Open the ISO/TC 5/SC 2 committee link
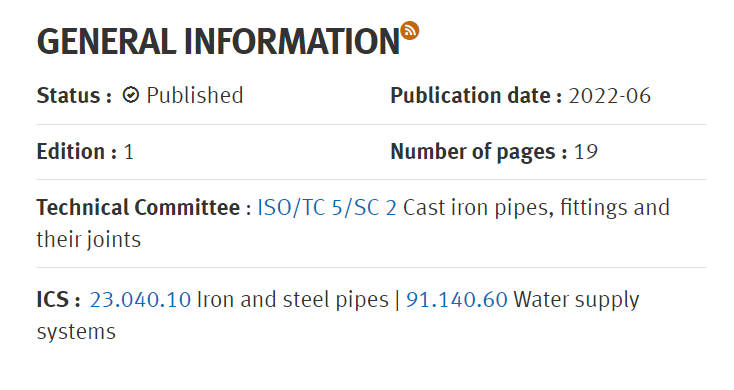734x390 pixels. 327,207
